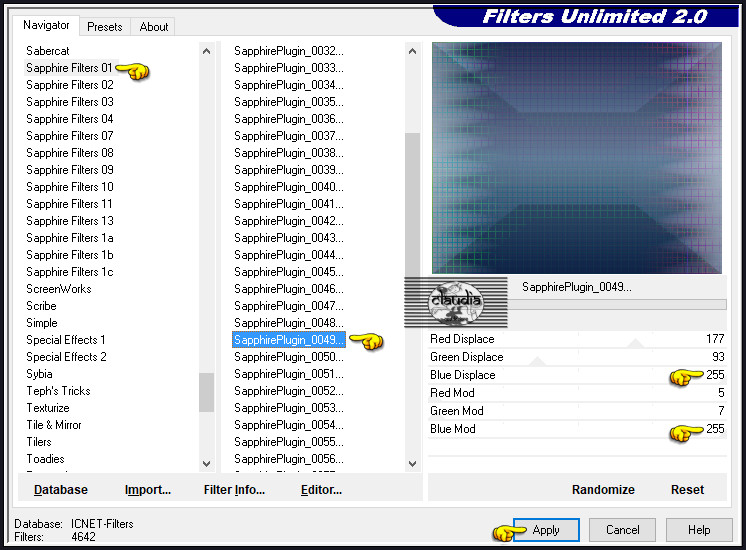
Task: Select SapphirePlugin_0041 filter
Action: pyautogui.click(x=289, y=204)
